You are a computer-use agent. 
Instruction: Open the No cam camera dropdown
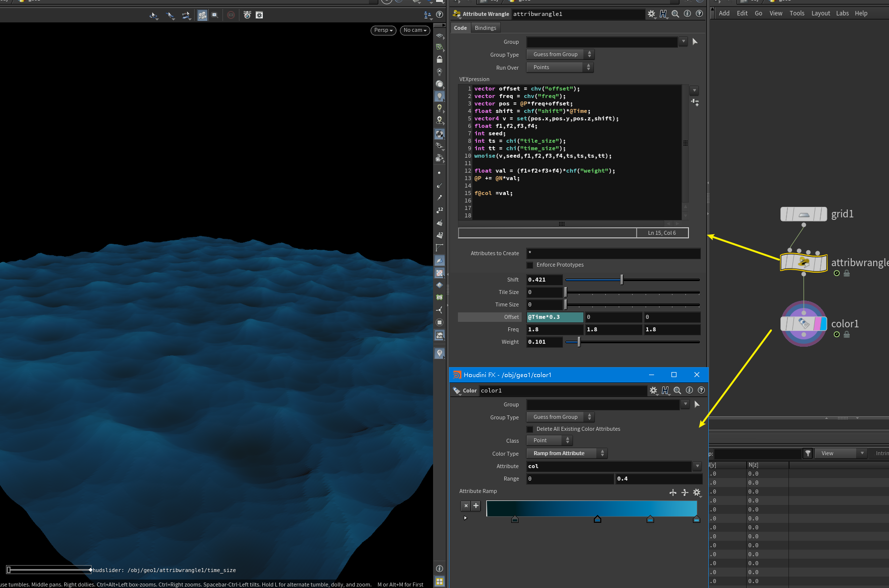point(415,30)
